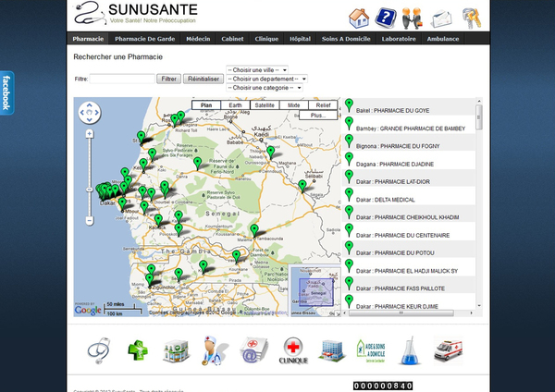Click the map pan control compass
Viewport: 555px width, 392px height.
click(x=89, y=113)
